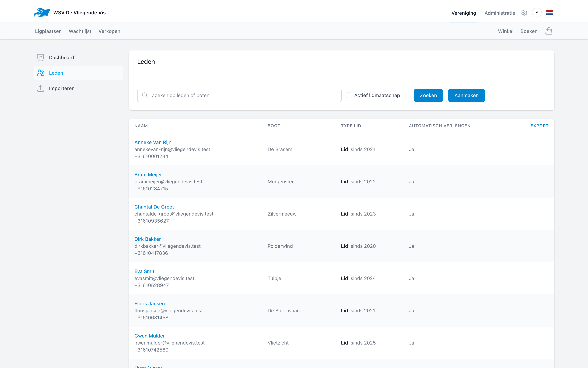Click the magnifier icon in the search field
The width and height of the screenshot is (588, 368).
tap(145, 95)
